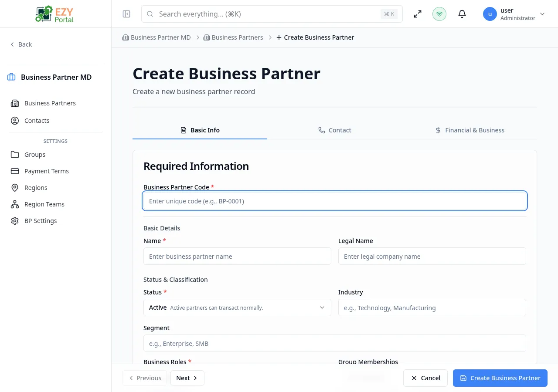
Task: Open BP Settings from the sidebar
Action: [x=41, y=220]
